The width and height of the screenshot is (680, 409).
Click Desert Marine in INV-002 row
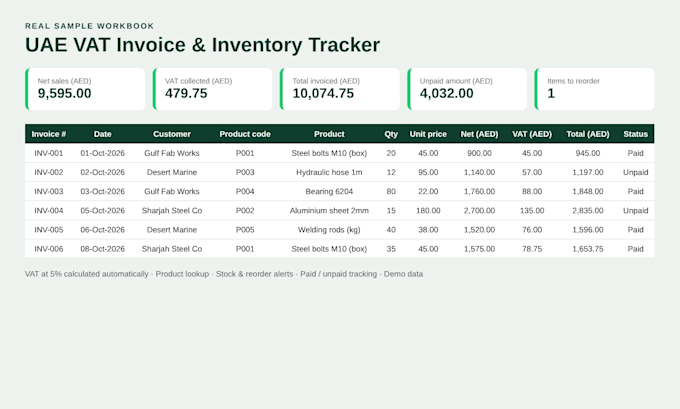coord(172,172)
